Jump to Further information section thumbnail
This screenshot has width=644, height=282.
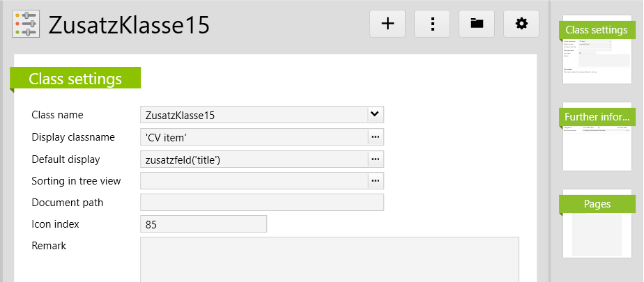pos(597,139)
